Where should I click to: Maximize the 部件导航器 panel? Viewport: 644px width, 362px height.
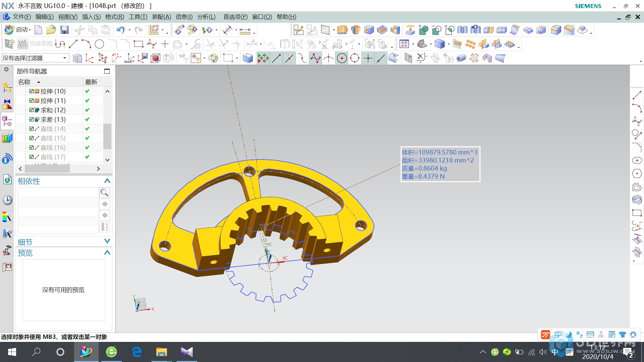(107, 71)
